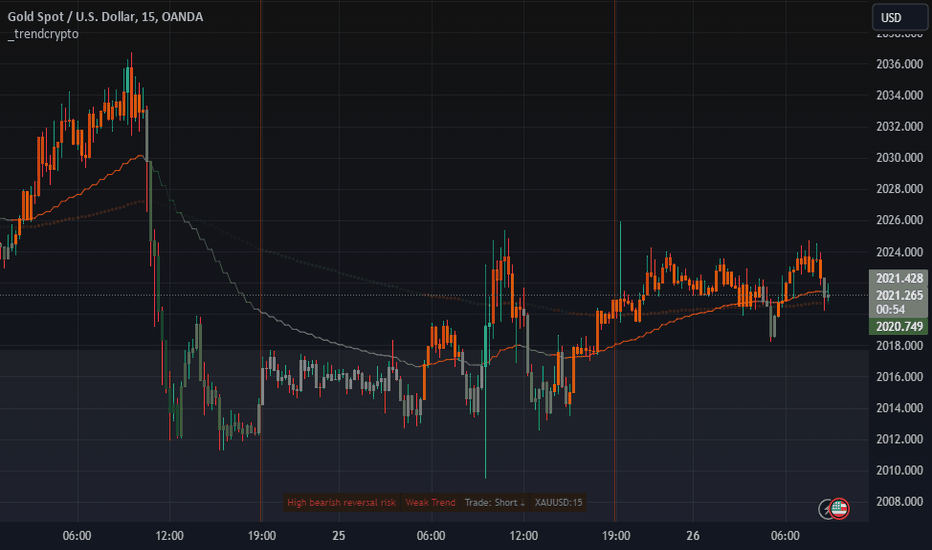This screenshot has height=550, width=932.
Task: Click the 2030.000 price scale label
Action: click(899, 158)
